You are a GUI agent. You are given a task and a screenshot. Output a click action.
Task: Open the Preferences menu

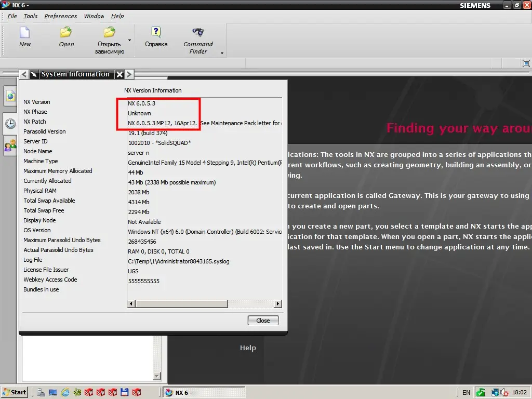(x=60, y=16)
